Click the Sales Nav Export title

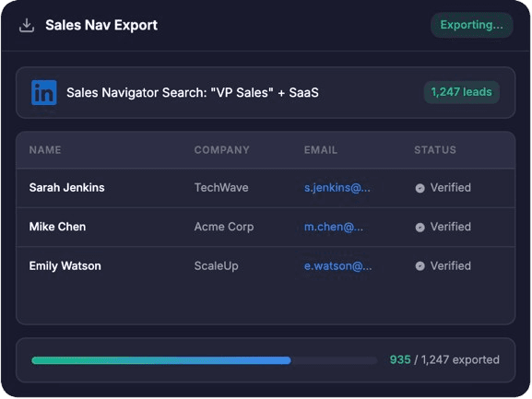tap(101, 25)
